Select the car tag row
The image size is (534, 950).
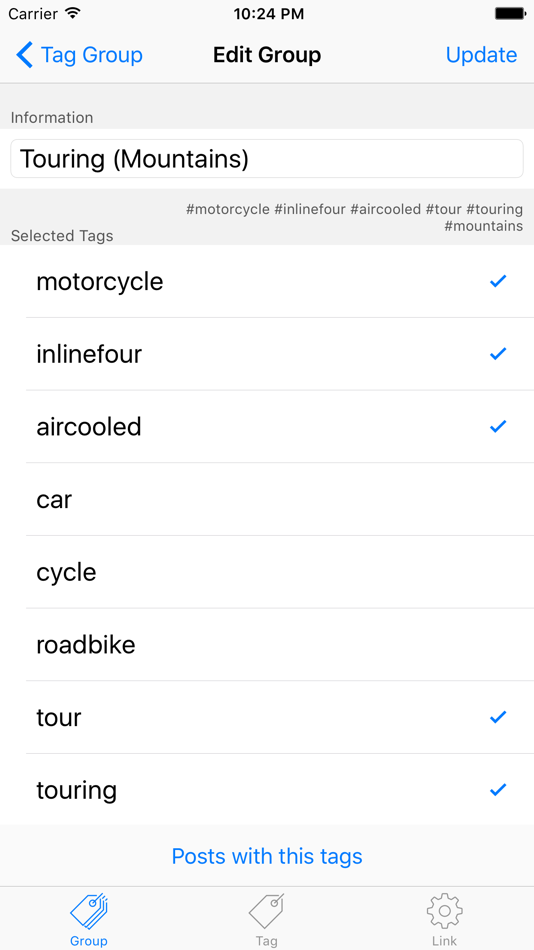(x=267, y=499)
